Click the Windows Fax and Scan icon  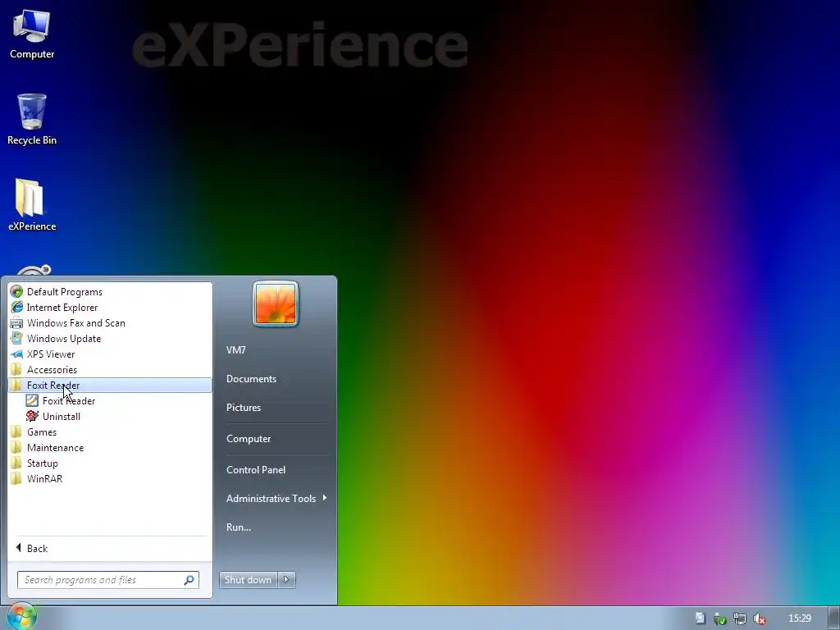16,322
